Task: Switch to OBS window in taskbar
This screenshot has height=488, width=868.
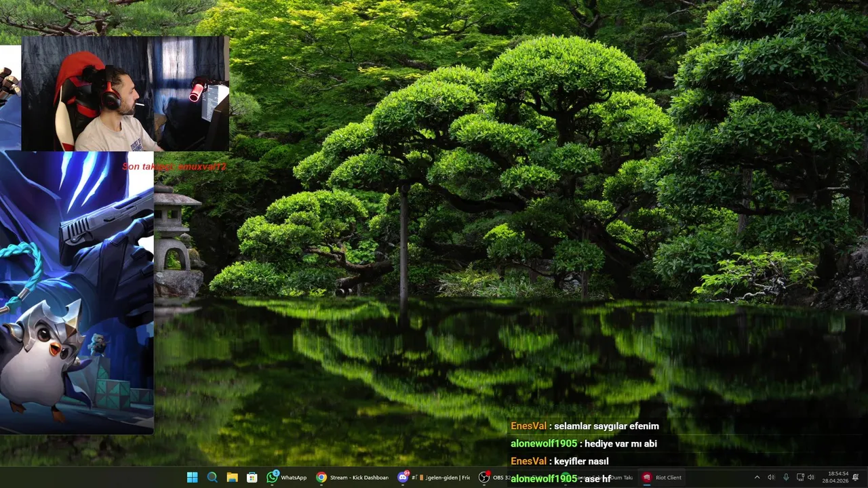Action: click(494, 477)
